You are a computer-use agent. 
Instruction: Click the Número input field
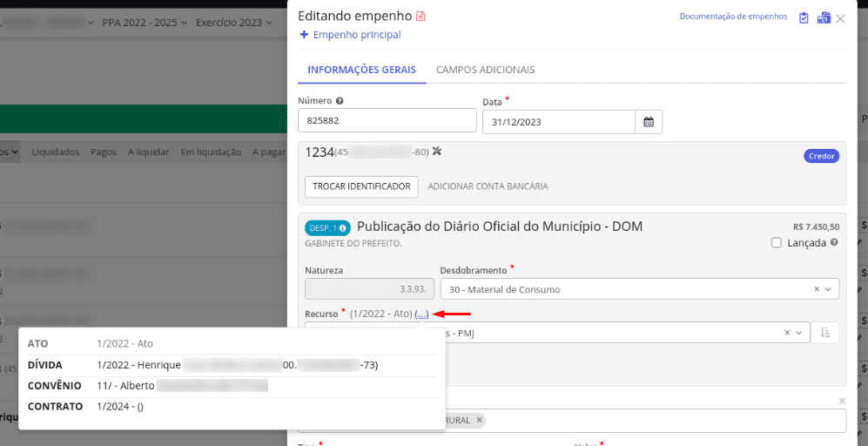387,120
